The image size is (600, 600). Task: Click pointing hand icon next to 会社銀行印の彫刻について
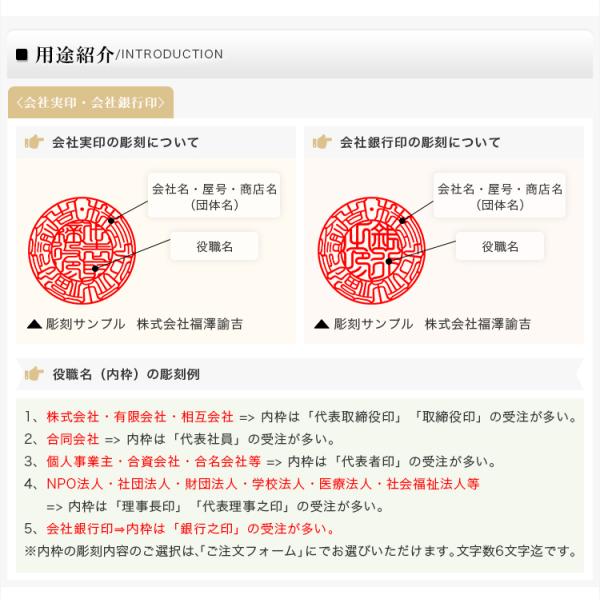(x=322, y=142)
